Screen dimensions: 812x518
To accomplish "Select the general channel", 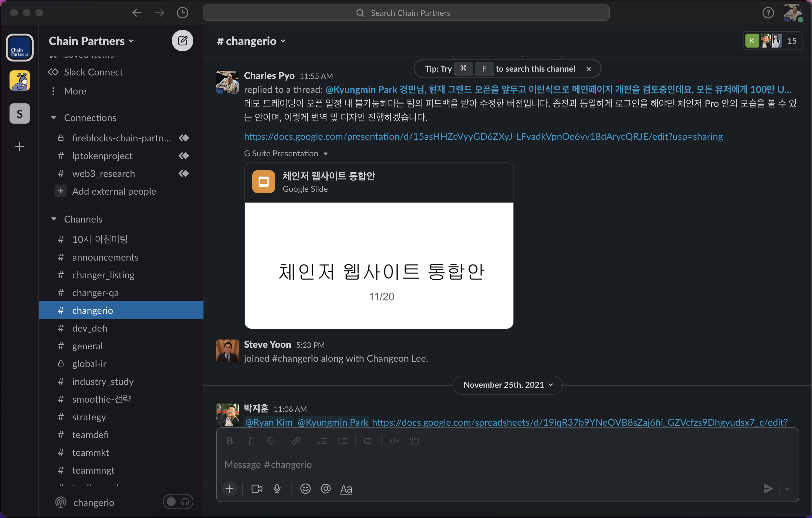I will (87, 346).
